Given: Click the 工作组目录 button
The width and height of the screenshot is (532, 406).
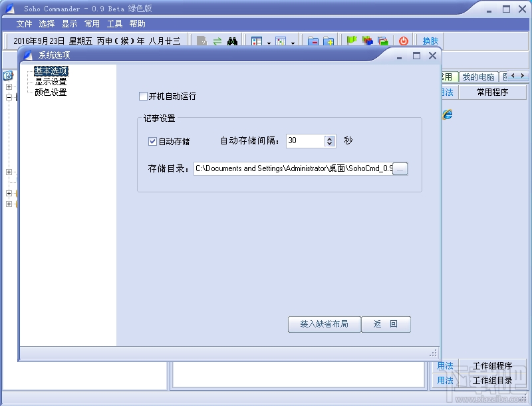Looking at the screenshot, I should pos(492,381).
